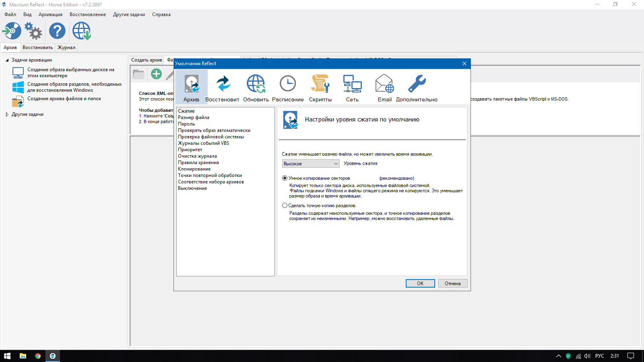Image resolution: width=644 pixels, height=362 pixels.
Task: Click the 2:31 taskbar clock
Action: coord(615,356)
